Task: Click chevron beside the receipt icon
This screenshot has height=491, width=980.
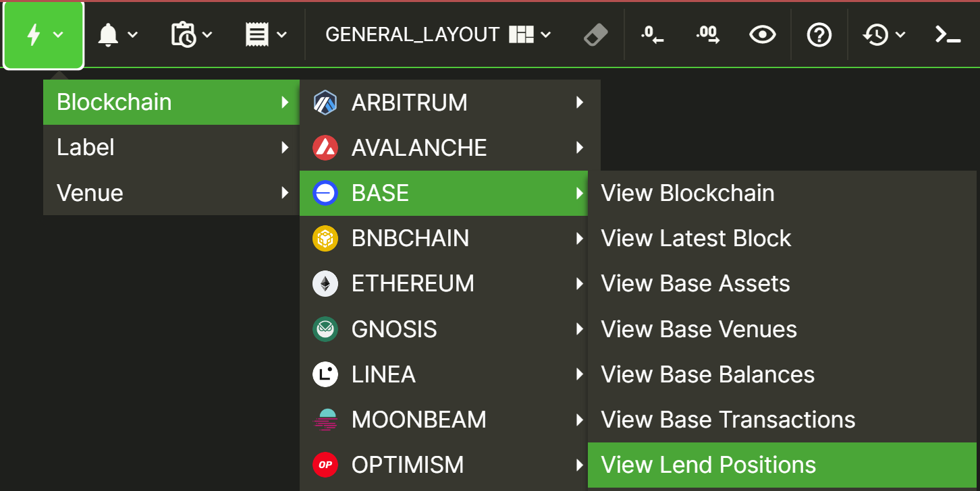Action: (281, 34)
